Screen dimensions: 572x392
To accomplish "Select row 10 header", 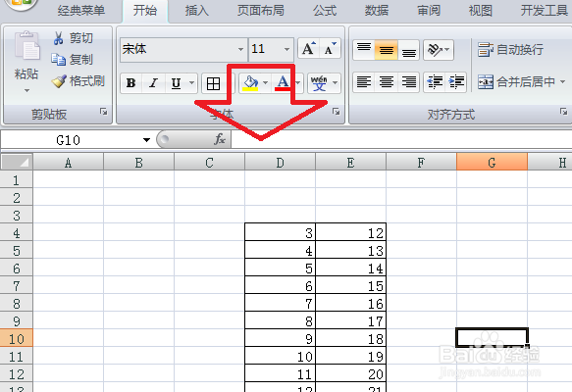I will coord(17,338).
